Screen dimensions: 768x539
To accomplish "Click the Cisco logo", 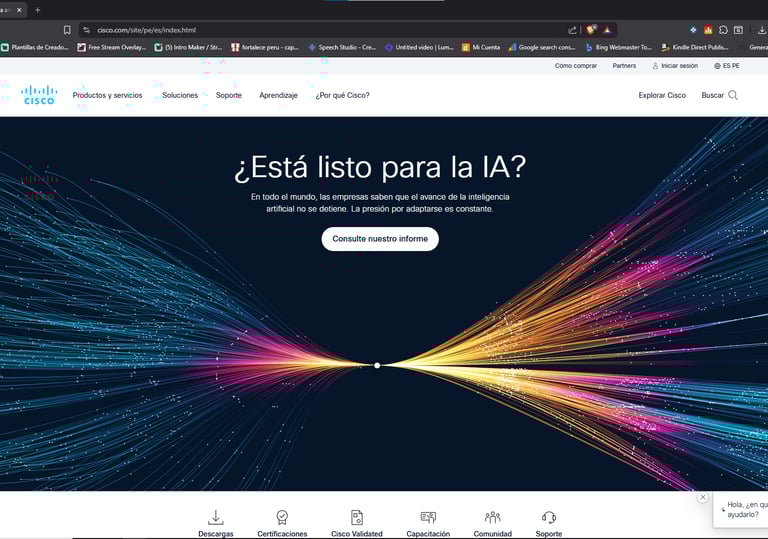I will pyautogui.click(x=39, y=95).
